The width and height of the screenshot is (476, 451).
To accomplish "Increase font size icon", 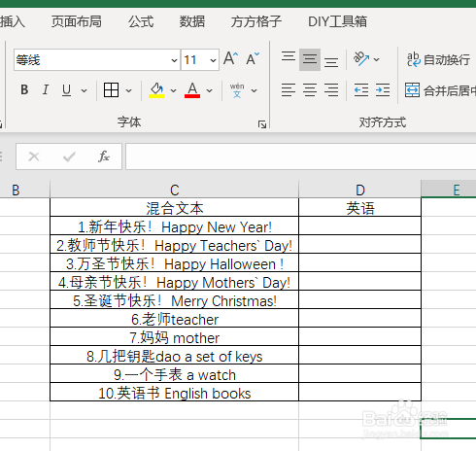I will (x=231, y=59).
